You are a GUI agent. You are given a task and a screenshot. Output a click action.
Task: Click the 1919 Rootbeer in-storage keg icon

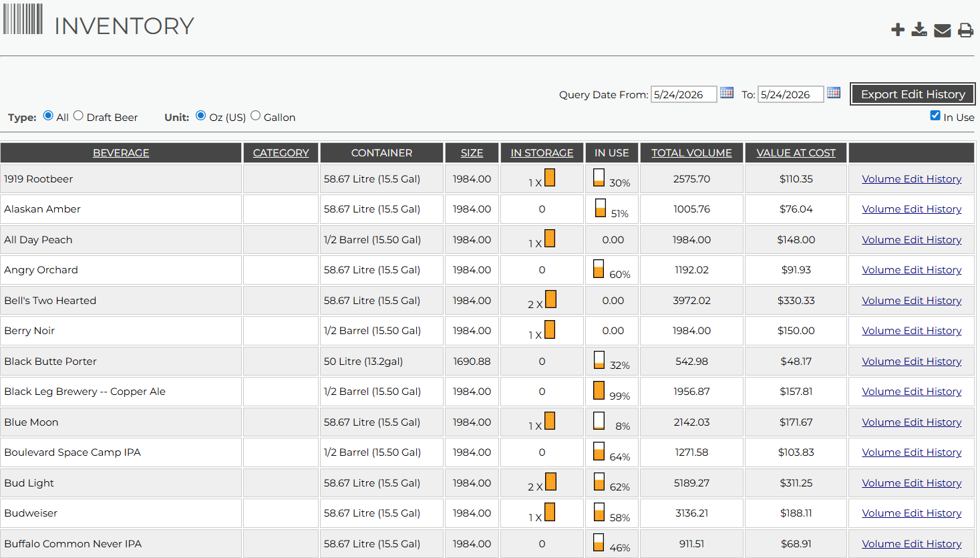point(550,178)
